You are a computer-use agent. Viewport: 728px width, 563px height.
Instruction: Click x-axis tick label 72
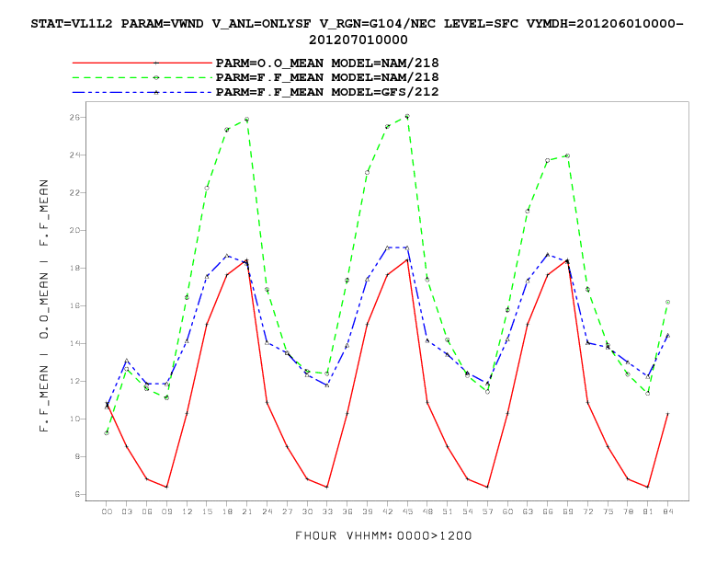click(x=587, y=511)
